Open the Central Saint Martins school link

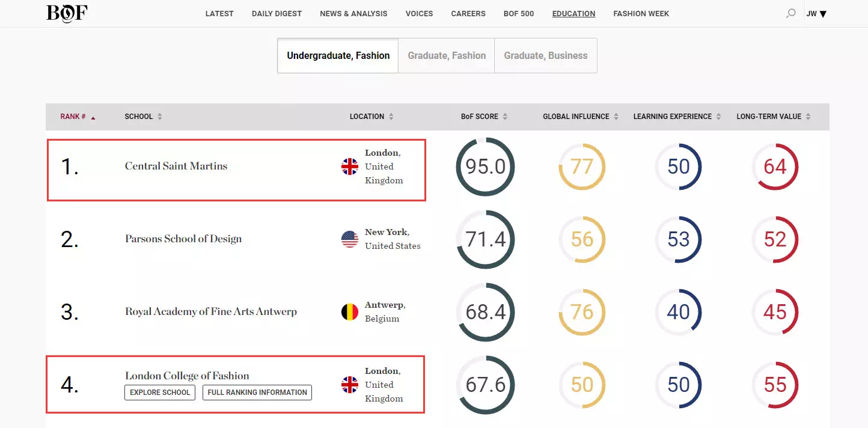[176, 167]
